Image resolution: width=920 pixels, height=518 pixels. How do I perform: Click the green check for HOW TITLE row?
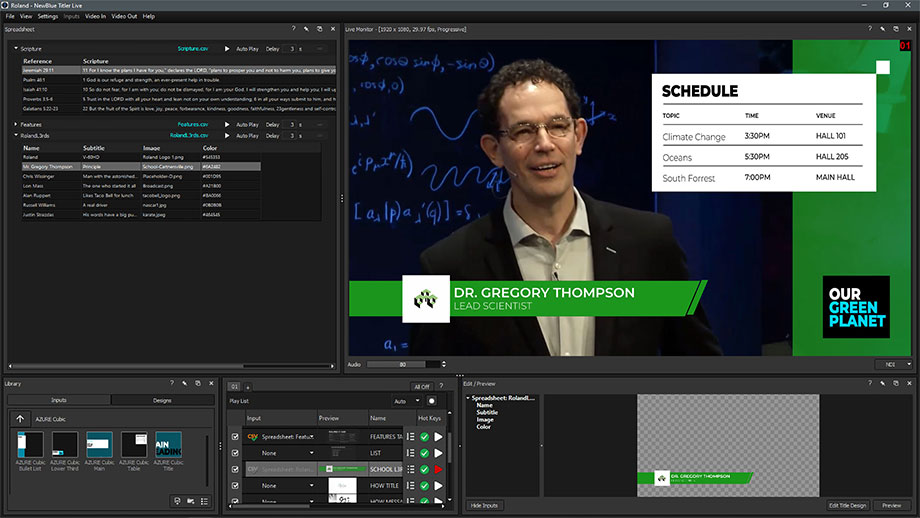click(424, 486)
